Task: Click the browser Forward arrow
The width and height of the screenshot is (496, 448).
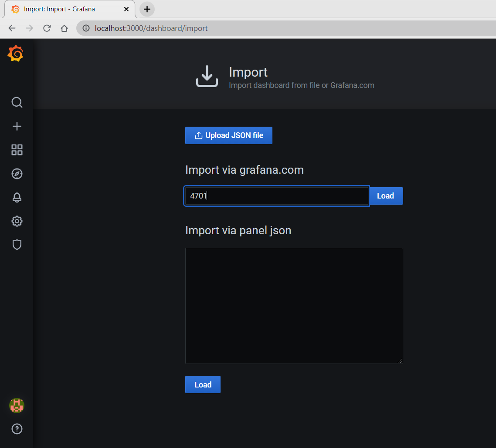Action: (x=29, y=28)
